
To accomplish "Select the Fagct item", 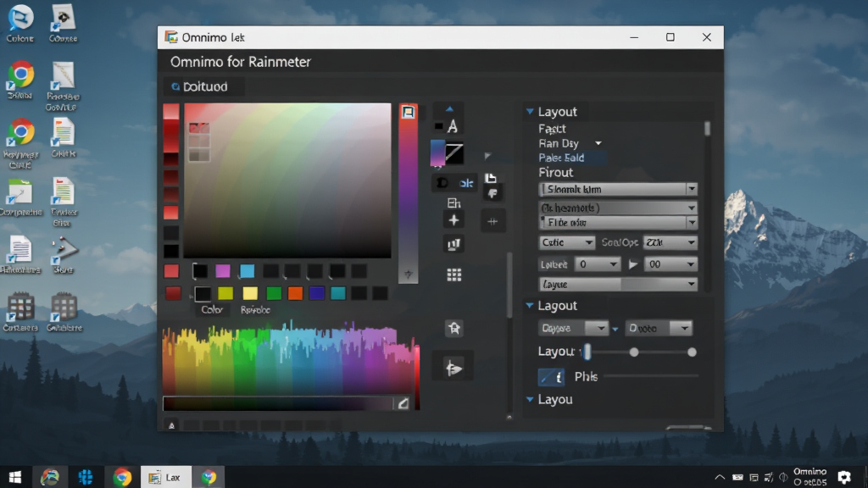I will click(x=552, y=129).
